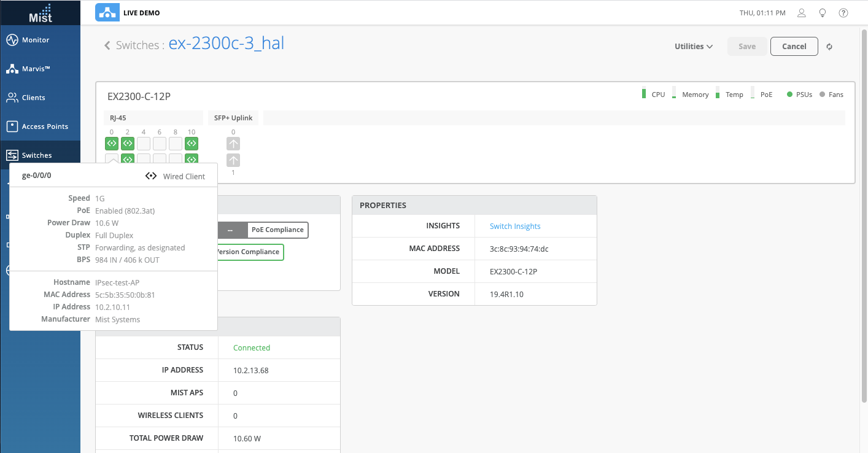This screenshot has width=868, height=453.
Task: Select RJ-45 port 2
Action: [x=128, y=144]
